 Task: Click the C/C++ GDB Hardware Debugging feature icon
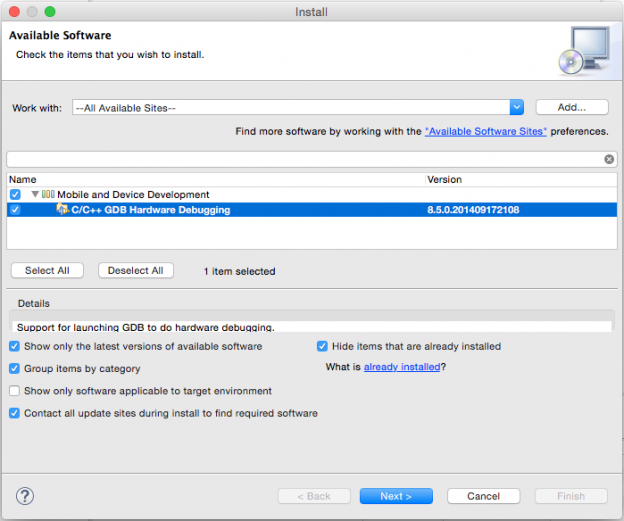(x=62, y=210)
